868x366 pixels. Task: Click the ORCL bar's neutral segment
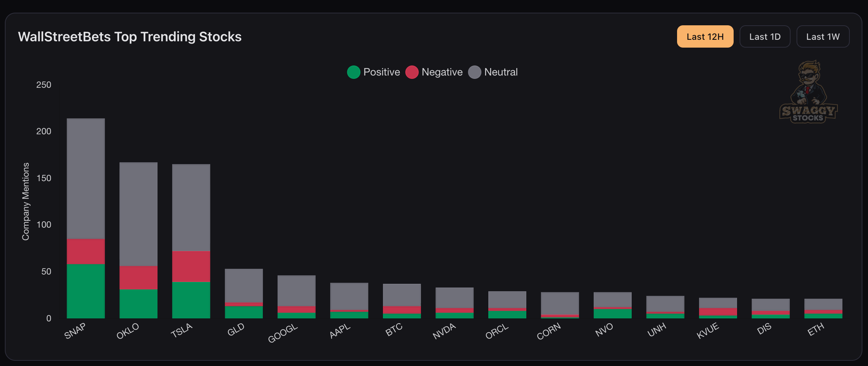tap(507, 300)
